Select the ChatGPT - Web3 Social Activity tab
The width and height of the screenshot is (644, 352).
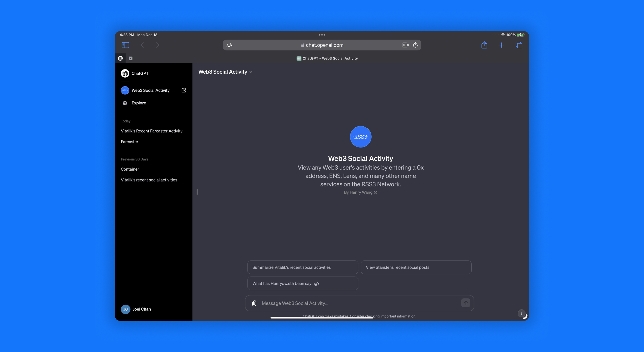pyautogui.click(x=327, y=58)
